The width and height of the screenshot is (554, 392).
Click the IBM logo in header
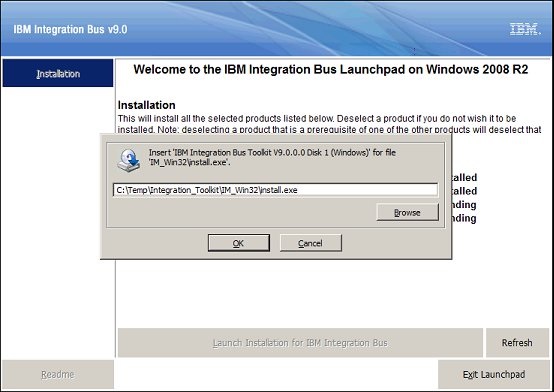click(525, 29)
